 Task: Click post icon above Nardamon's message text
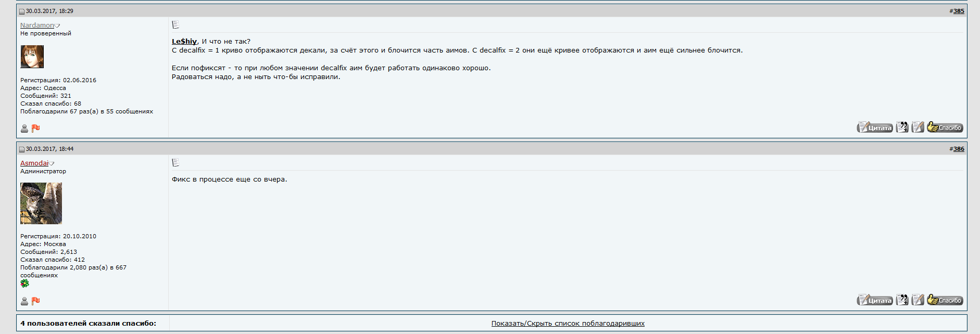click(175, 24)
